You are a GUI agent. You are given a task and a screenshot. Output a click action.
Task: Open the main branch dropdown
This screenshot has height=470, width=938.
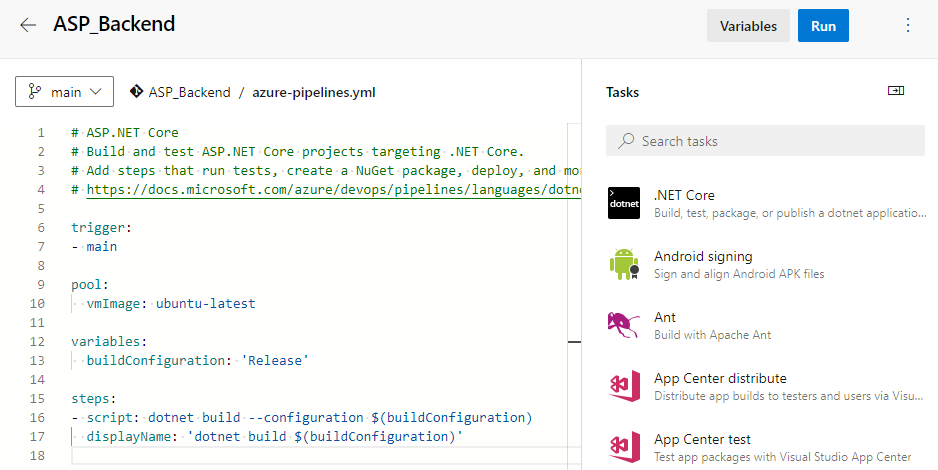[65, 91]
